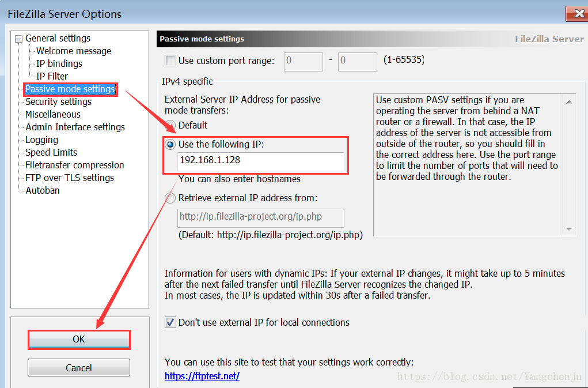Image resolution: width=588 pixels, height=388 pixels.
Task: Click the down arrow of the help text scrollbar
Action: [x=569, y=229]
